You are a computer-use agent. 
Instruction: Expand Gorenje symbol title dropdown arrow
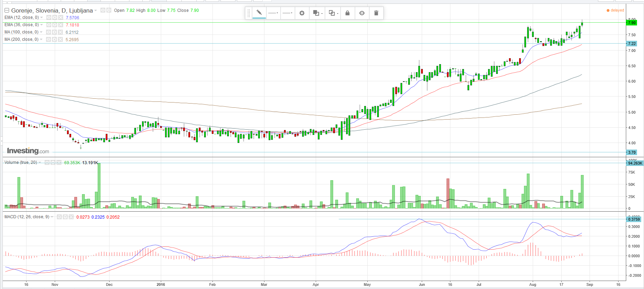96,10
